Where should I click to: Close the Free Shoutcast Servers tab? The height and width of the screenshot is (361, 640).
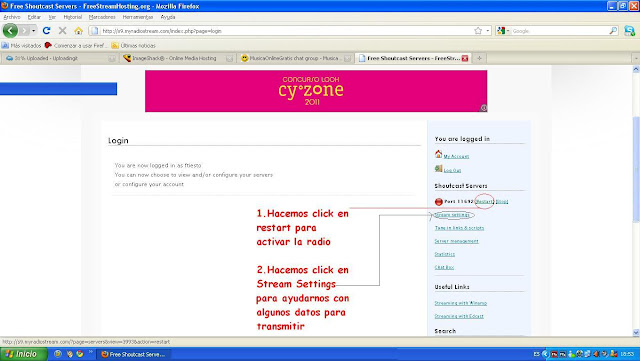click(465, 58)
